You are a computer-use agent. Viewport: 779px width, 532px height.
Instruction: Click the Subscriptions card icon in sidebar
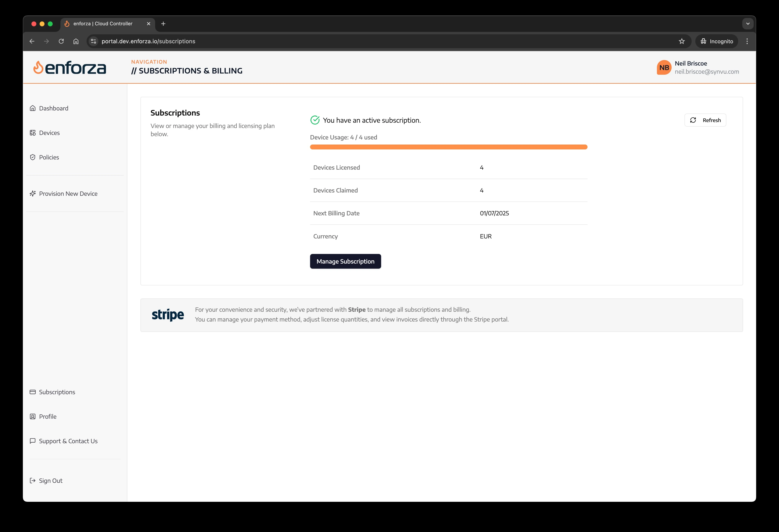pyautogui.click(x=32, y=392)
